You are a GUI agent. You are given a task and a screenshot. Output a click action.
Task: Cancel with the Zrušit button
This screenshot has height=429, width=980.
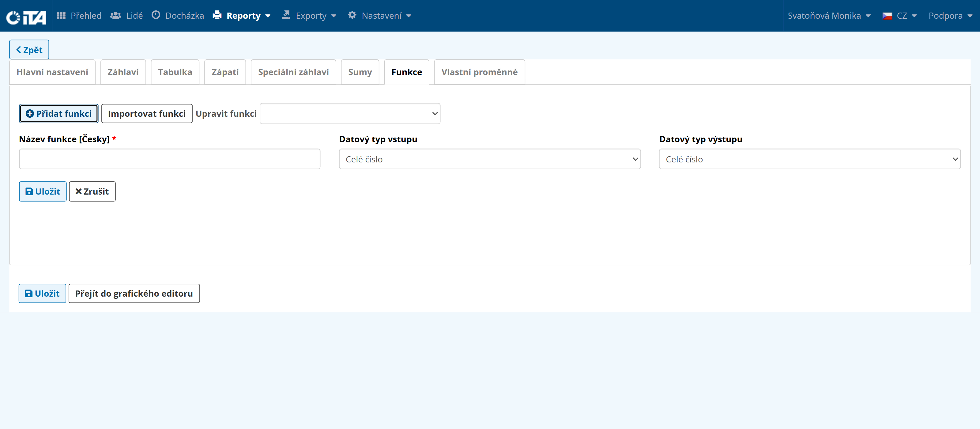92,192
